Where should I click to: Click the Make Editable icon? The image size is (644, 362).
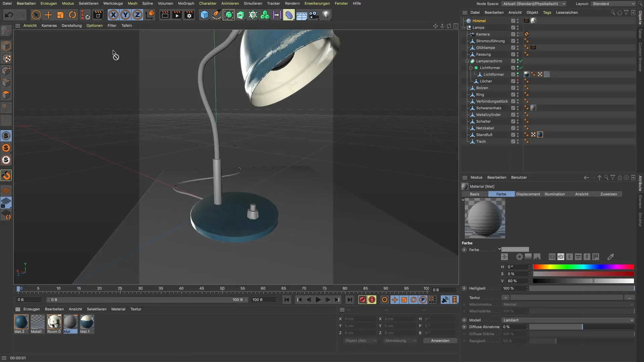[x=6, y=31]
